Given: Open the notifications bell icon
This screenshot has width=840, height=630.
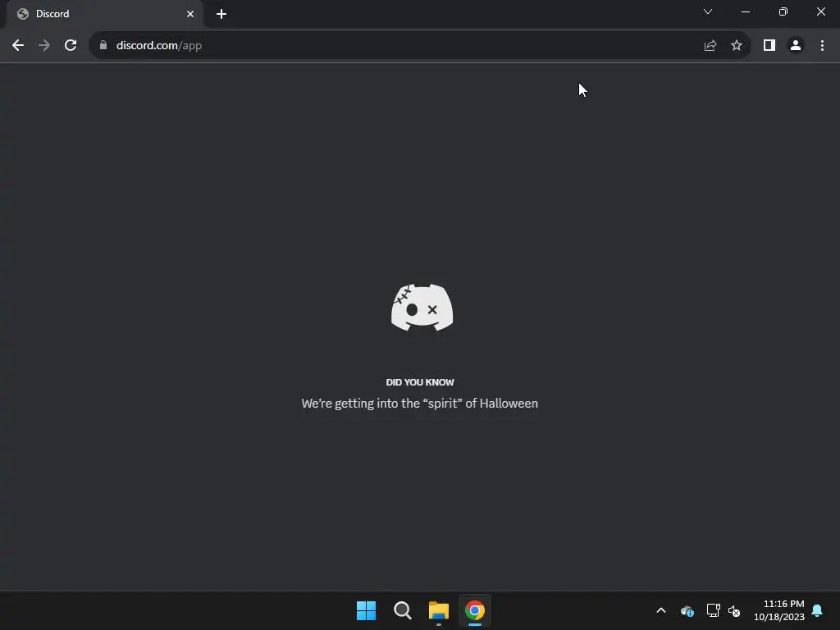Looking at the screenshot, I should (x=818, y=610).
